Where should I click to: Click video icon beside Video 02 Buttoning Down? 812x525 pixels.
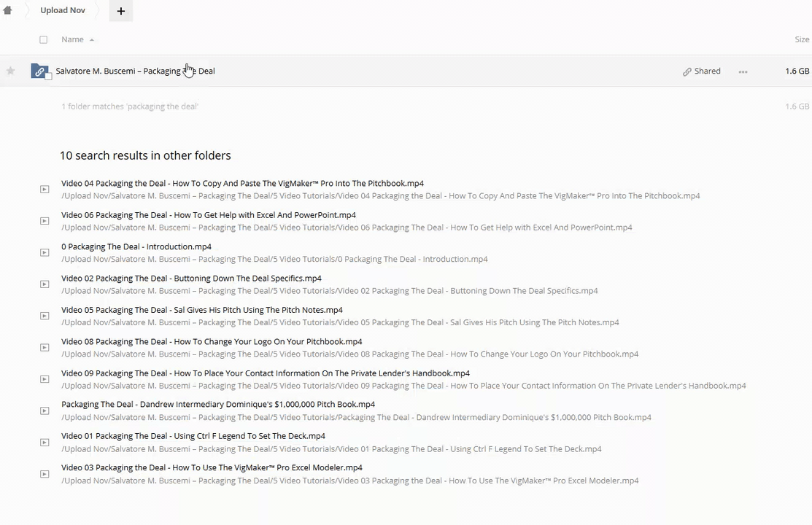pyautogui.click(x=45, y=284)
